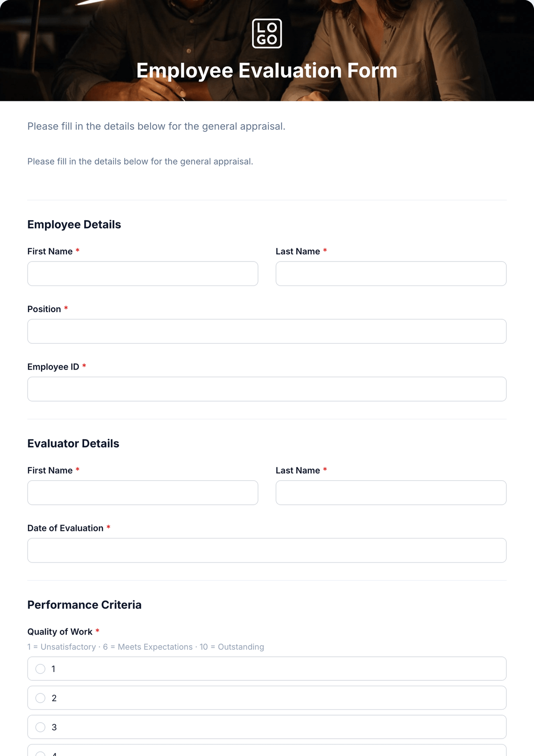Focus the Employee First Name field
534x756 pixels.
(x=143, y=273)
